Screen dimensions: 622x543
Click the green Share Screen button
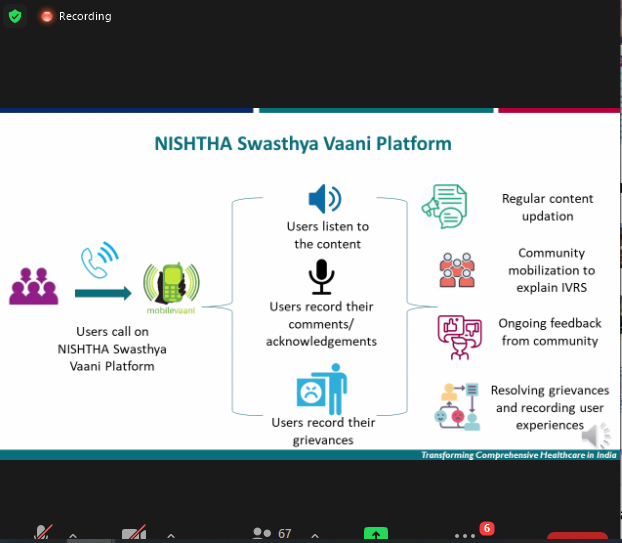coord(376,534)
